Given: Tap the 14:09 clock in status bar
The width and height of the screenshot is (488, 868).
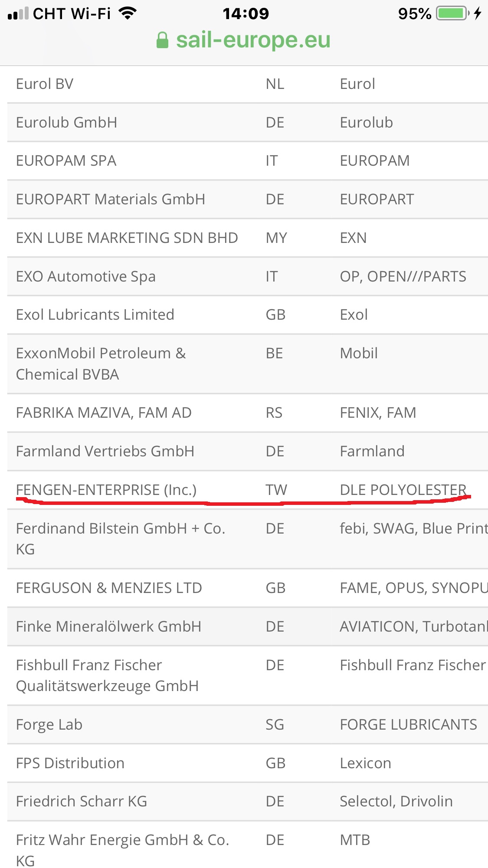Looking at the screenshot, I should (x=246, y=14).
